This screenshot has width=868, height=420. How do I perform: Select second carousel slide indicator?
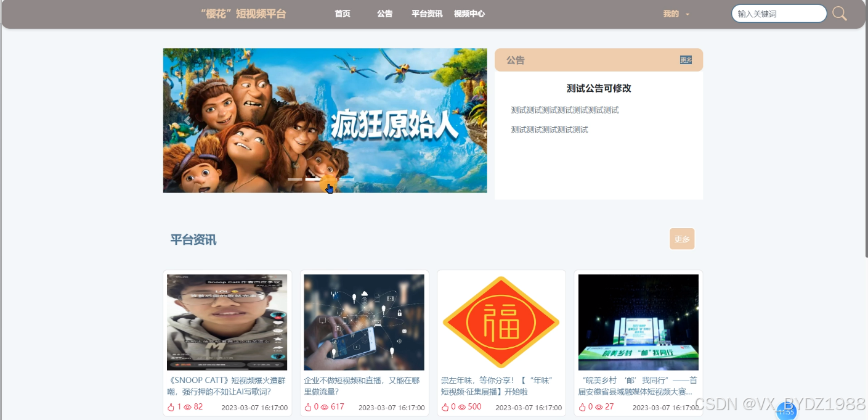pos(312,179)
